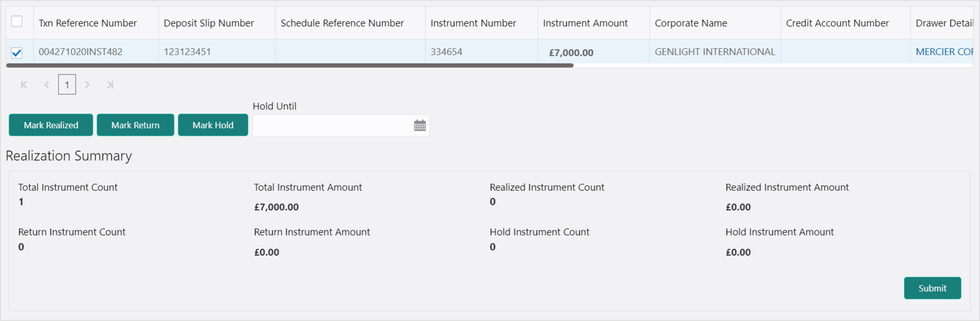
Task: Submit the realization summary
Action: point(932,288)
